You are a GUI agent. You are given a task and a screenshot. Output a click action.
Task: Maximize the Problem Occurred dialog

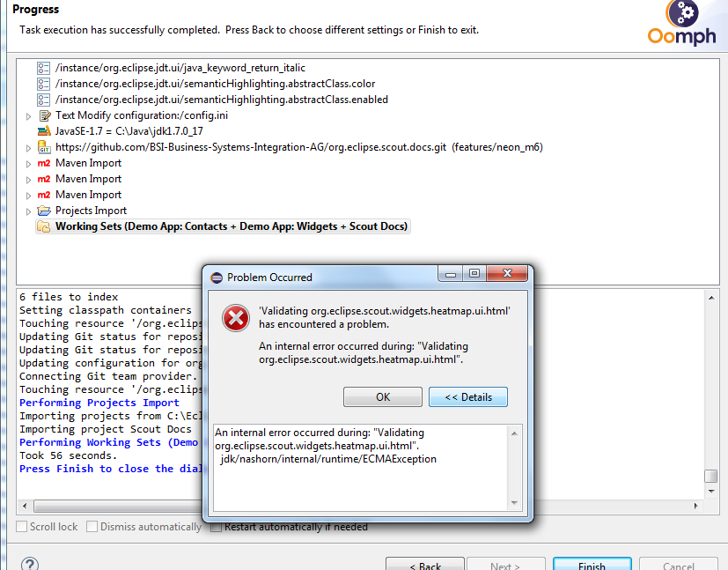pyautogui.click(x=474, y=273)
